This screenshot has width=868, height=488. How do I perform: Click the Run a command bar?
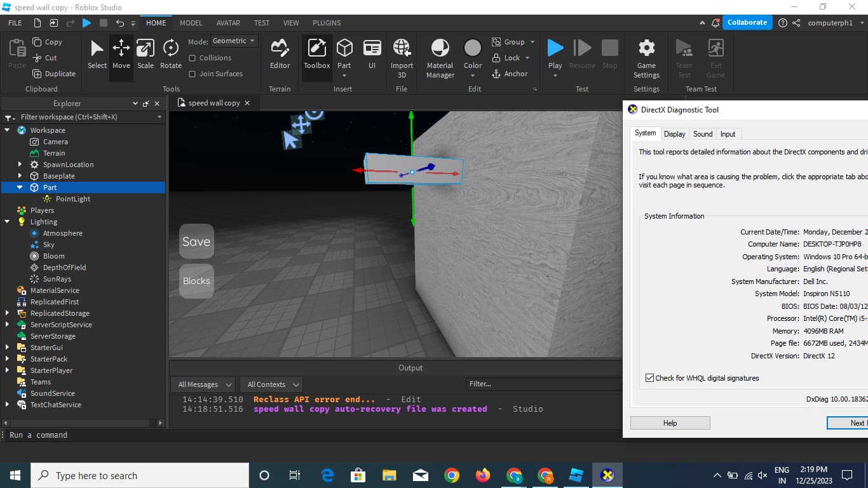click(311, 435)
